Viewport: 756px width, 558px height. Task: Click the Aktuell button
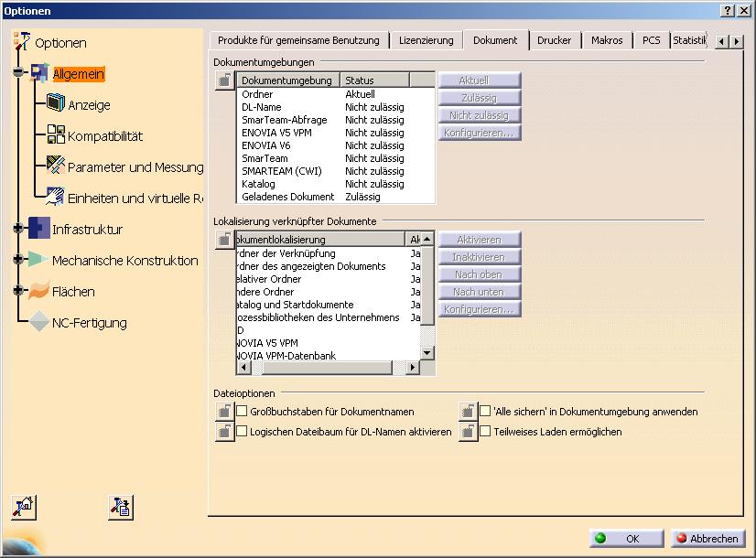tap(480, 80)
